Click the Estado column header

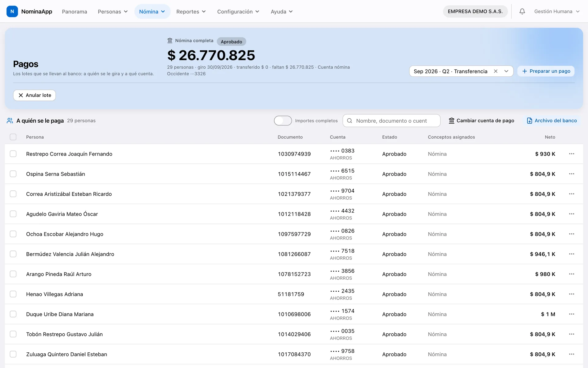pyautogui.click(x=390, y=137)
